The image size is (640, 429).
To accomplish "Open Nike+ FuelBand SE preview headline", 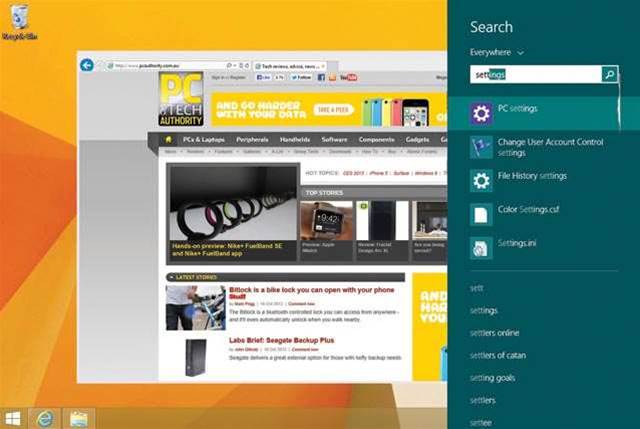I will click(x=227, y=250).
